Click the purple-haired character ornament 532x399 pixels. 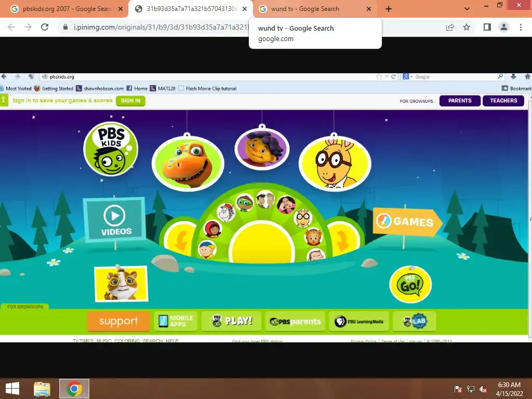[x=262, y=149]
